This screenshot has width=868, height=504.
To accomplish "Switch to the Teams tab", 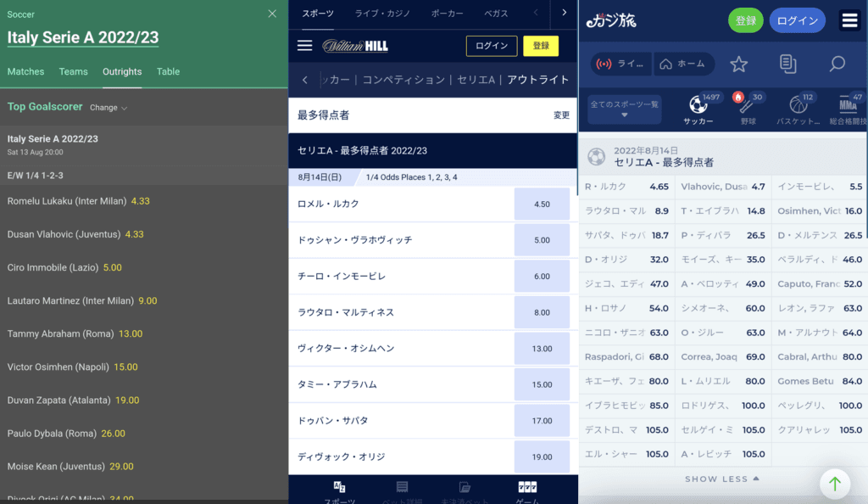I will coord(73,71).
